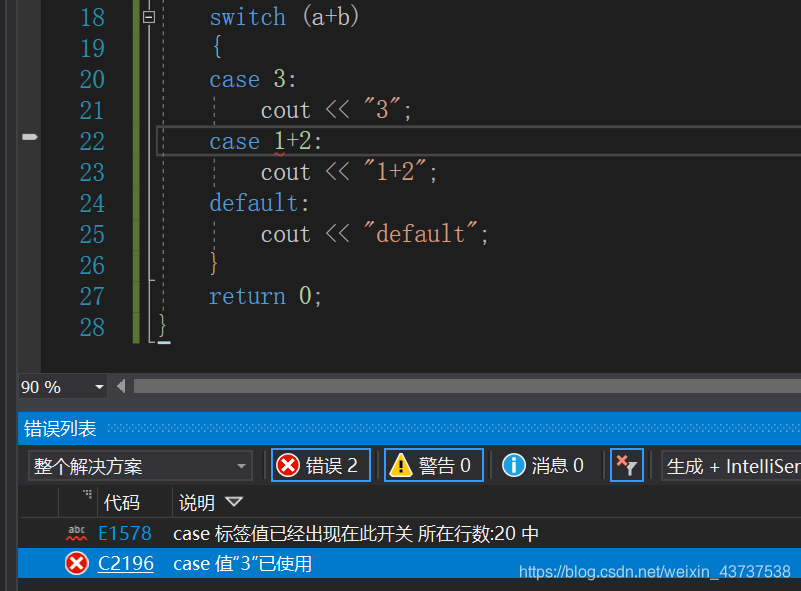Click the red error circle on C2196 row

pyautogui.click(x=77, y=563)
